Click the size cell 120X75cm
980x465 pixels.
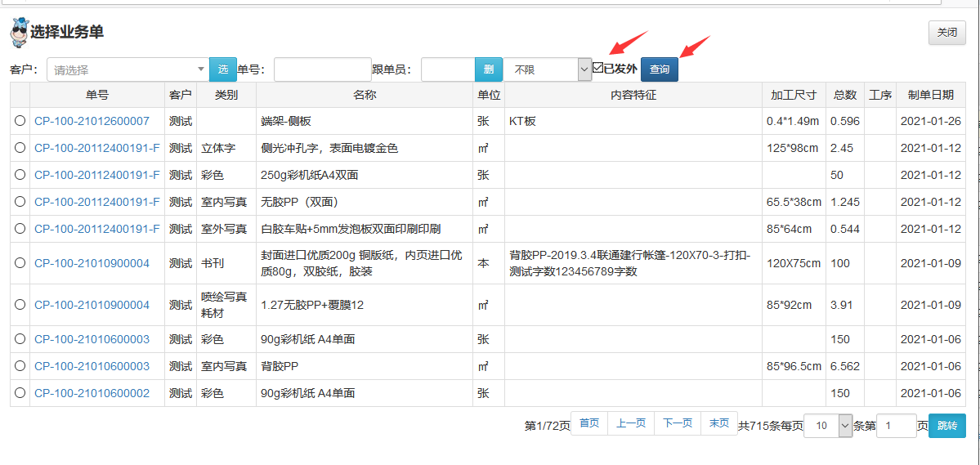pyautogui.click(x=794, y=263)
